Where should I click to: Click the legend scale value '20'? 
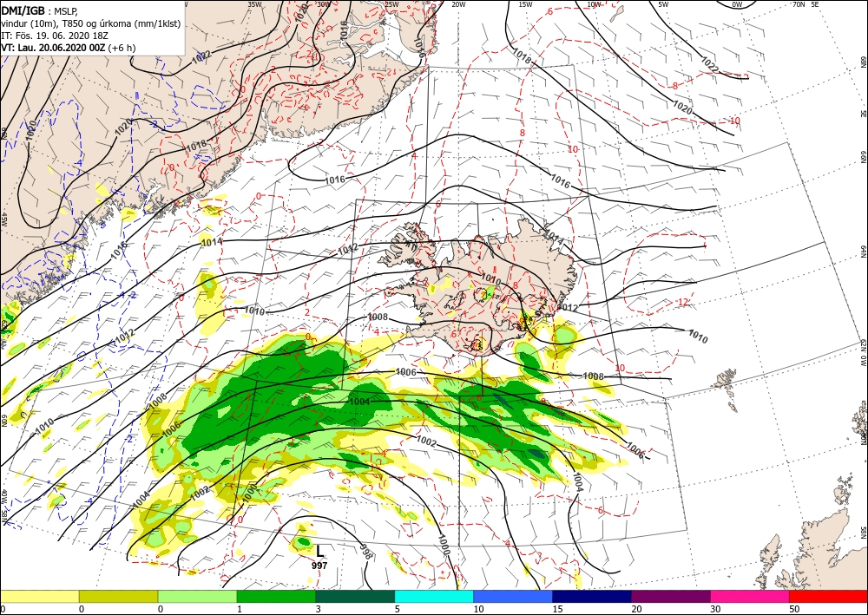tap(636, 609)
